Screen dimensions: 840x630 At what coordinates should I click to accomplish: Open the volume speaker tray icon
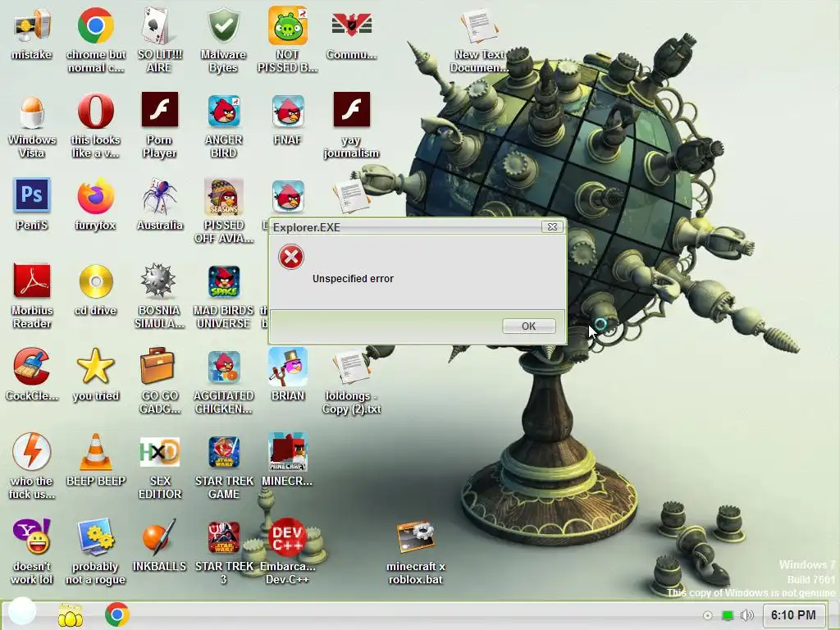746,615
